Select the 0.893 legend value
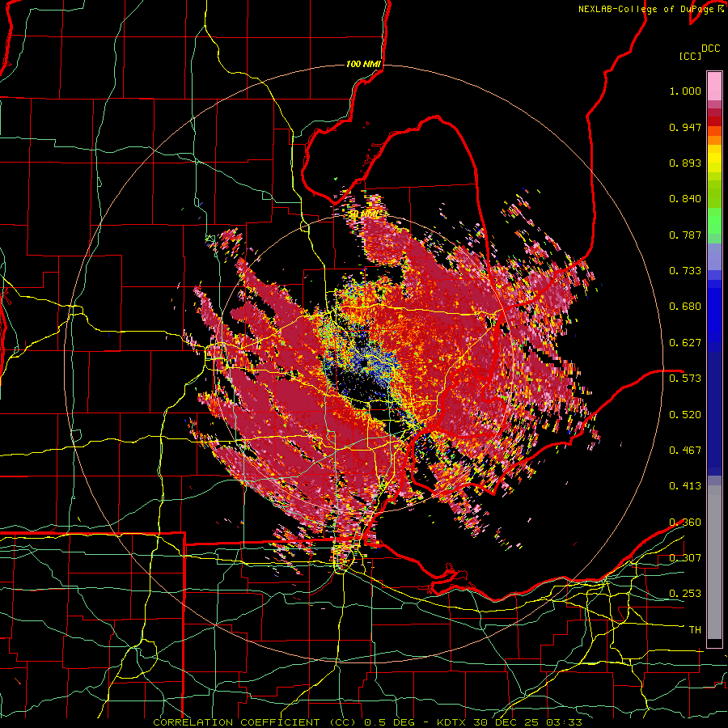The width and height of the screenshot is (728, 728). tap(685, 163)
